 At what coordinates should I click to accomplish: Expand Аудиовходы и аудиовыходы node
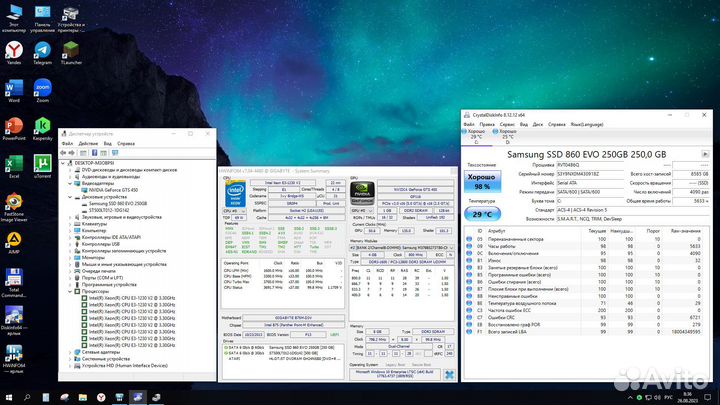(x=71, y=176)
